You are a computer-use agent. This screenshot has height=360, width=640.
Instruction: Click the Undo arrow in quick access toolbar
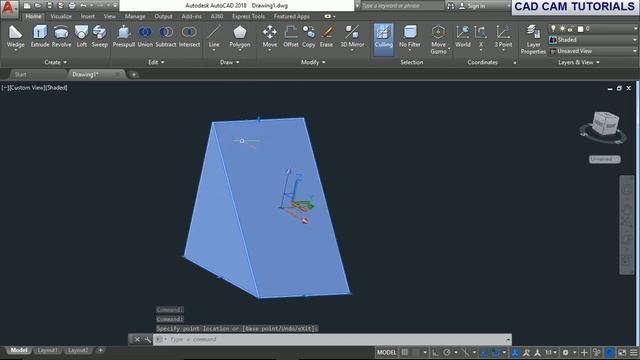[x=83, y=6]
